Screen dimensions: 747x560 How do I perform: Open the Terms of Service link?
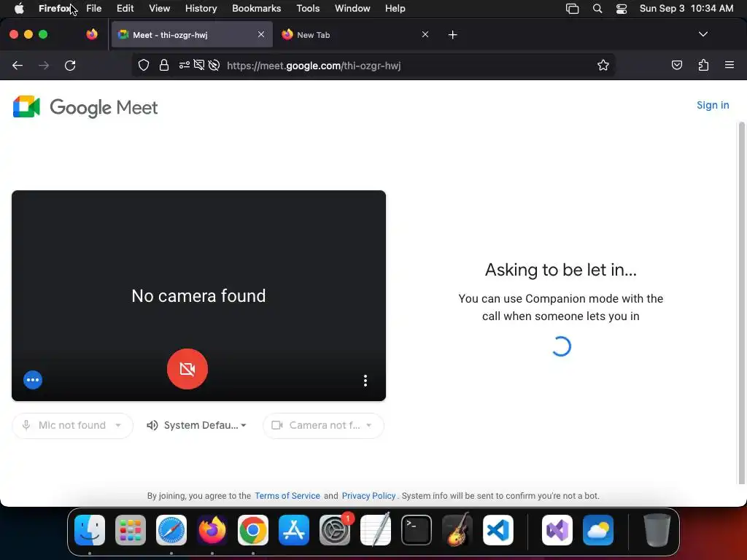pyautogui.click(x=287, y=496)
